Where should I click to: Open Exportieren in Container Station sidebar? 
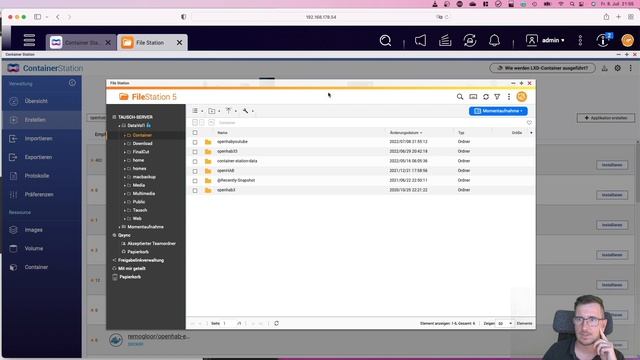click(38, 157)
